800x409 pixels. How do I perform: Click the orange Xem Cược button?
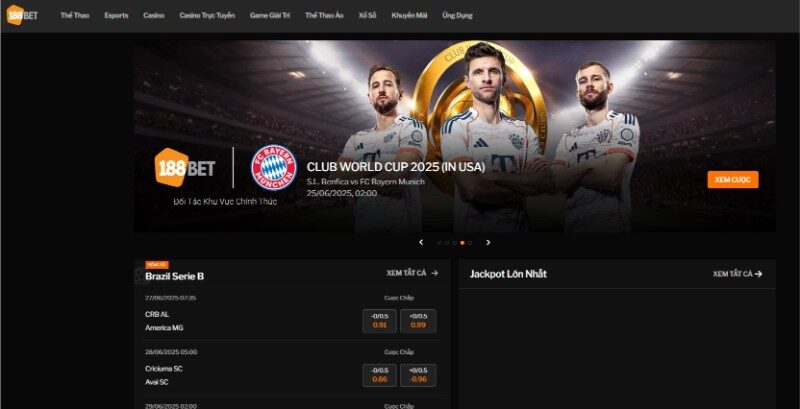pyautogui.click(x=733, y=180)
